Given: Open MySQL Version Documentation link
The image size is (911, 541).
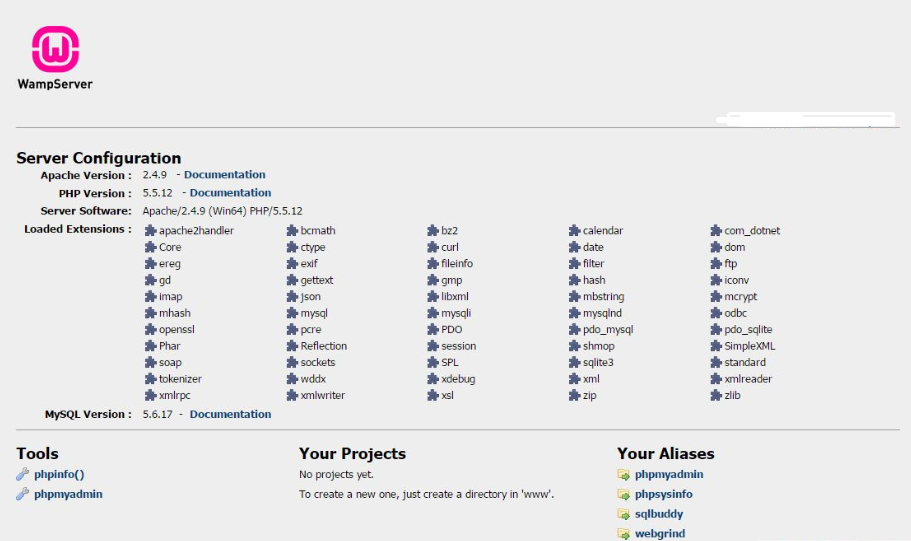Looking at the screenshot, I should click(x=230, y=414).
